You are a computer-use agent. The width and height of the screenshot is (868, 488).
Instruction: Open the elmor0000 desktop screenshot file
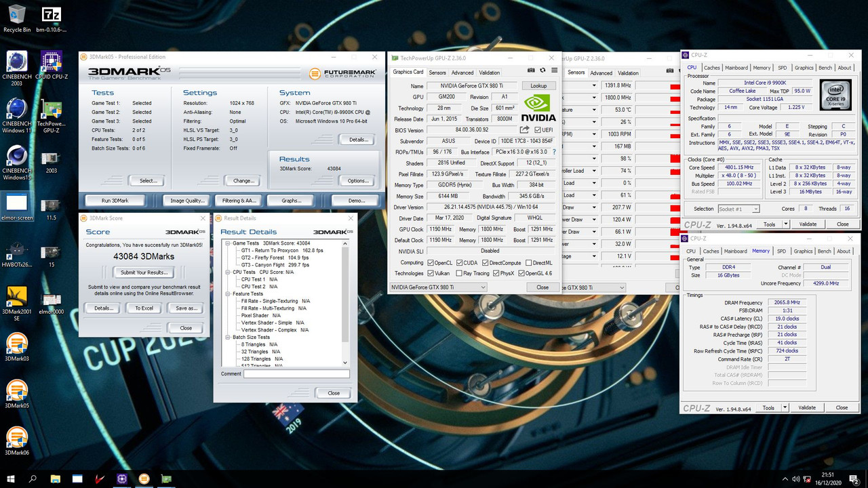52,302
